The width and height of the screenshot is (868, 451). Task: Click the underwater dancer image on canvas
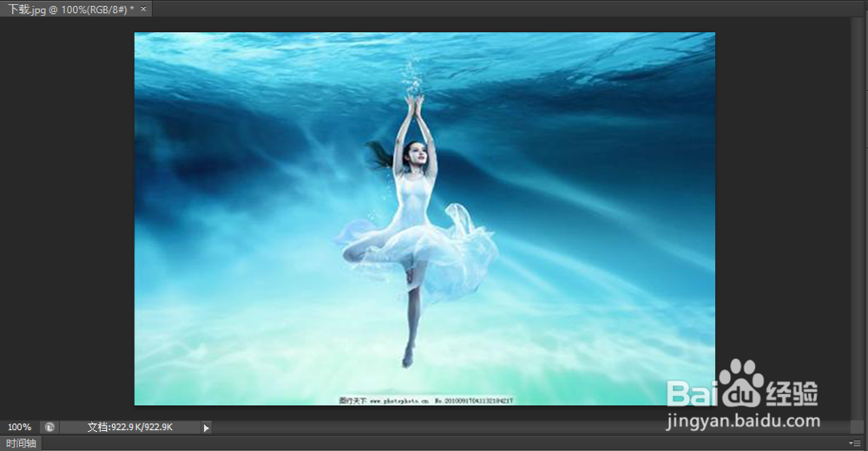424,219
